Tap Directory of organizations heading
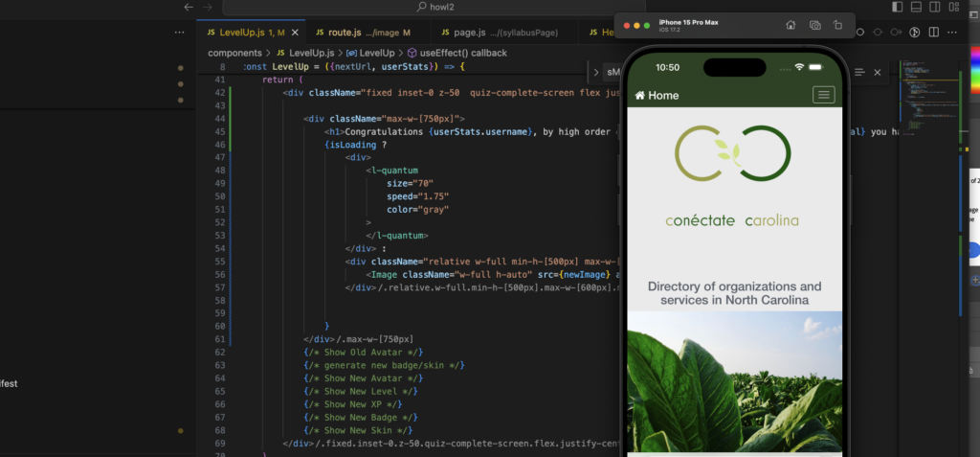980x457 pixels. (734, 293)
